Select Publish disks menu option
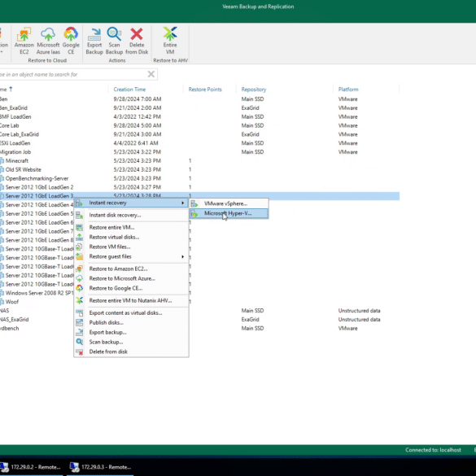 131,322
